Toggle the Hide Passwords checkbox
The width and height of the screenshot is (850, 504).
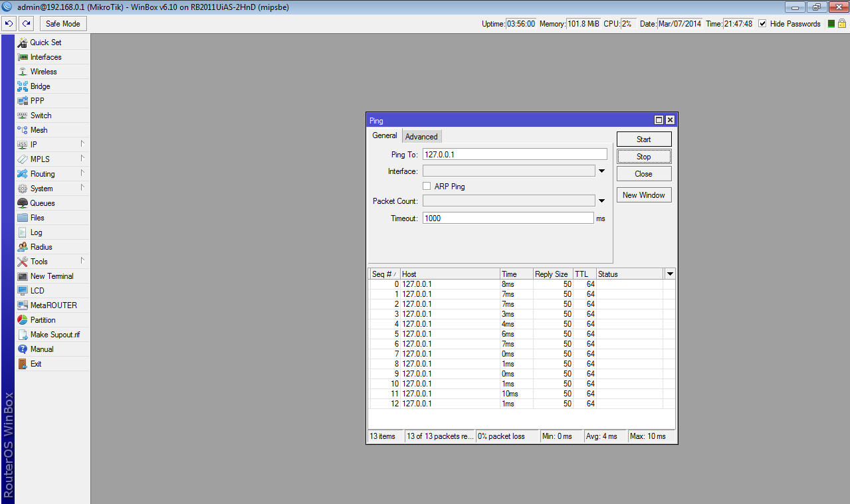[x=762, y=24]
